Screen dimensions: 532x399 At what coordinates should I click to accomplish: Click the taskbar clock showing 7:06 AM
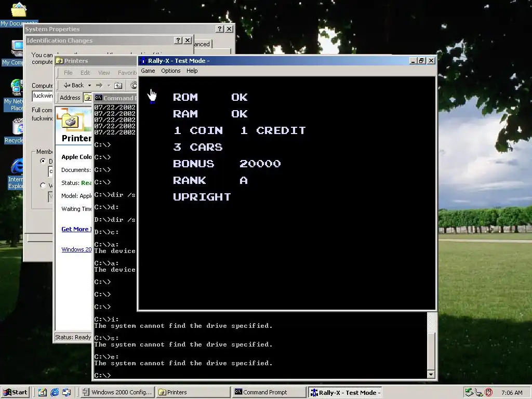coord(512,393)
